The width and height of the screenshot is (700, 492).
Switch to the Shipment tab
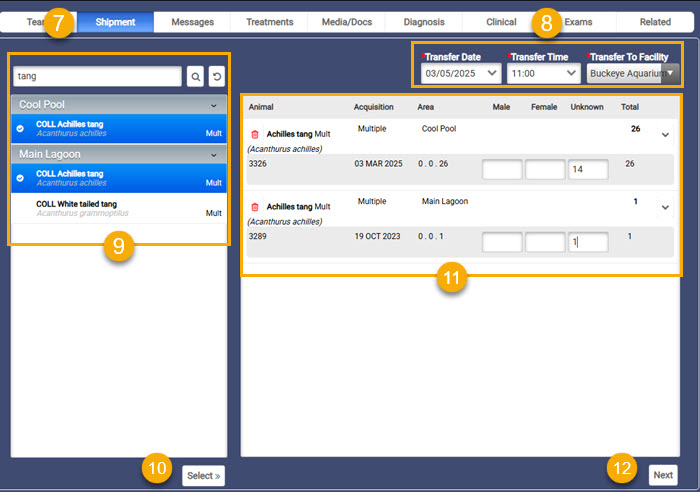(x=115, y=22)
